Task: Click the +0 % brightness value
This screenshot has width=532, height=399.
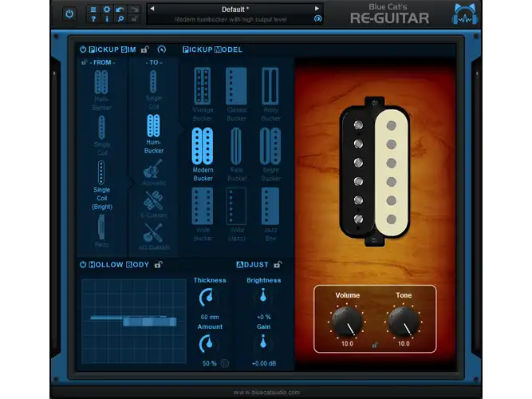Action: (x=264, y=317)
